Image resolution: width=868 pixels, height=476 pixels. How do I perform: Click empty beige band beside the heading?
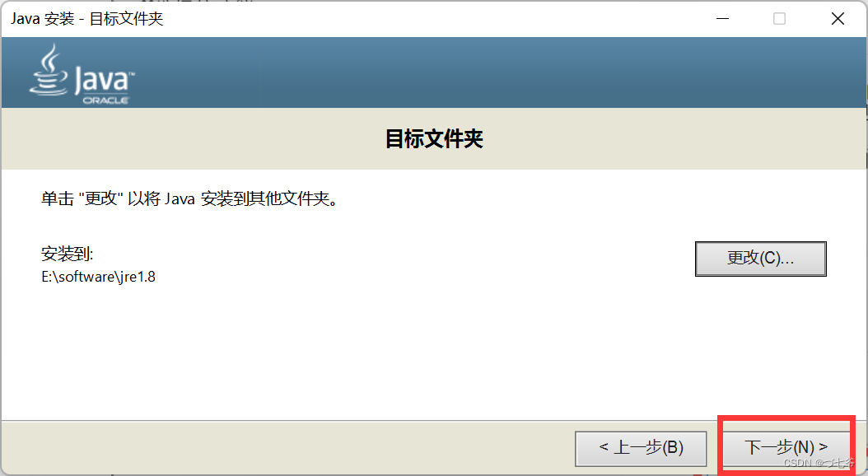(194, 139)
